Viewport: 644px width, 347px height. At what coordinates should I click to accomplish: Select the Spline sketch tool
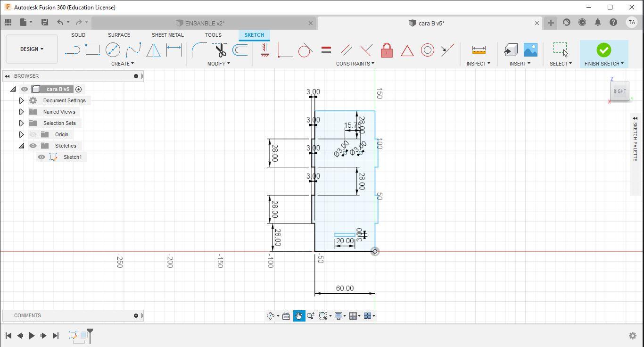pyautogui.click(x=133, y=50)
